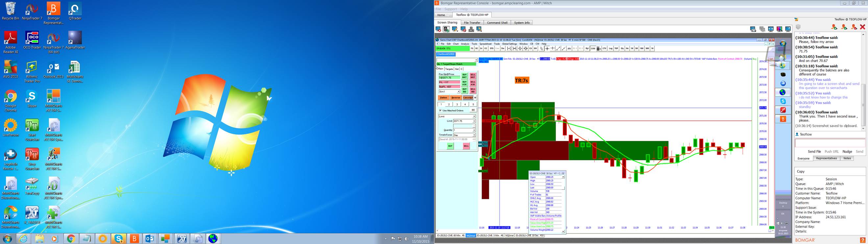Screen dimensions: 868x244
Task: Toggle the Log scale toolbar button
Action: click(x=611, y=49)
